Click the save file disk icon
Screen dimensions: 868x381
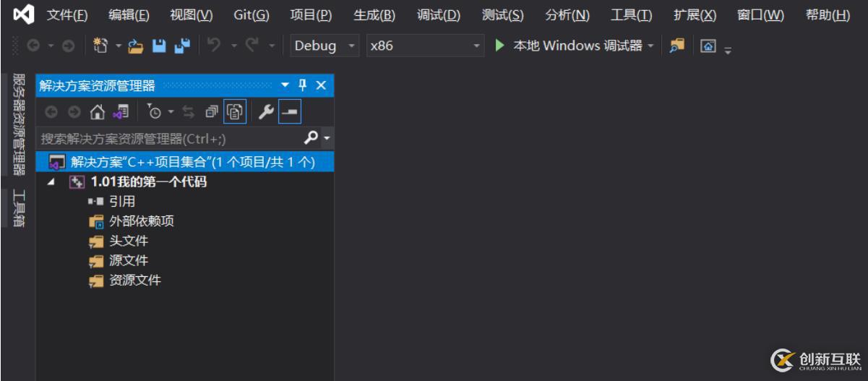pyautogui.click(x=159, y=46)
